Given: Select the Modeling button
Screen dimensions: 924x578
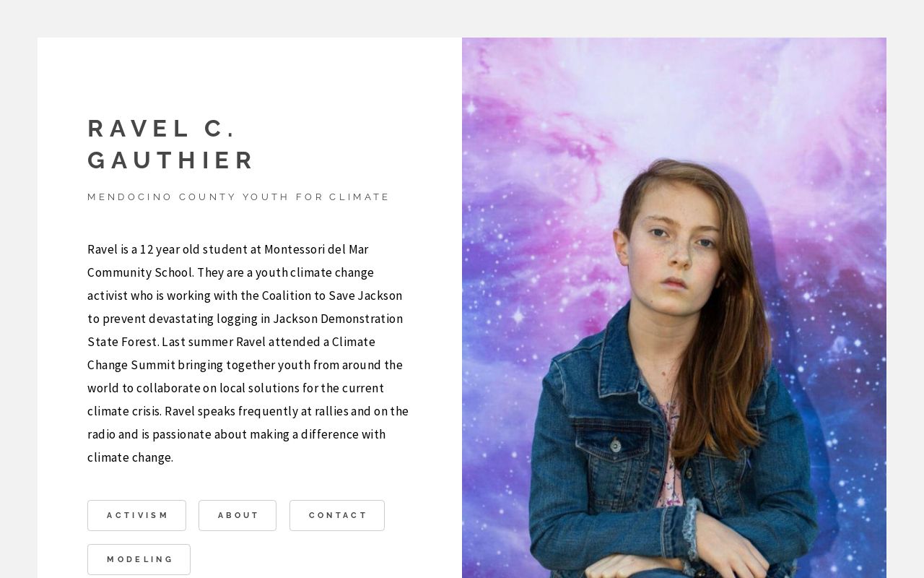Looking at the screenshot, I should click(139, 559).
